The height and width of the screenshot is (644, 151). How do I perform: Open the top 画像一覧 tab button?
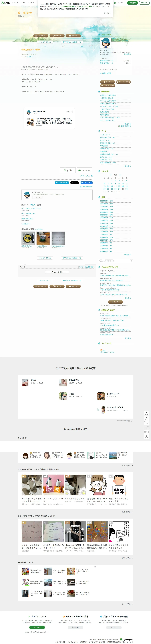click(73, 36)
